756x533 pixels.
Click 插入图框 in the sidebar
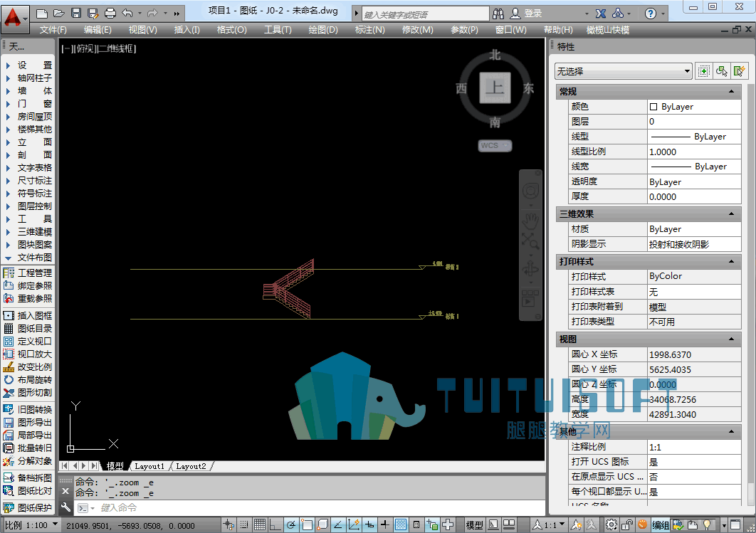tap(29, 315)
